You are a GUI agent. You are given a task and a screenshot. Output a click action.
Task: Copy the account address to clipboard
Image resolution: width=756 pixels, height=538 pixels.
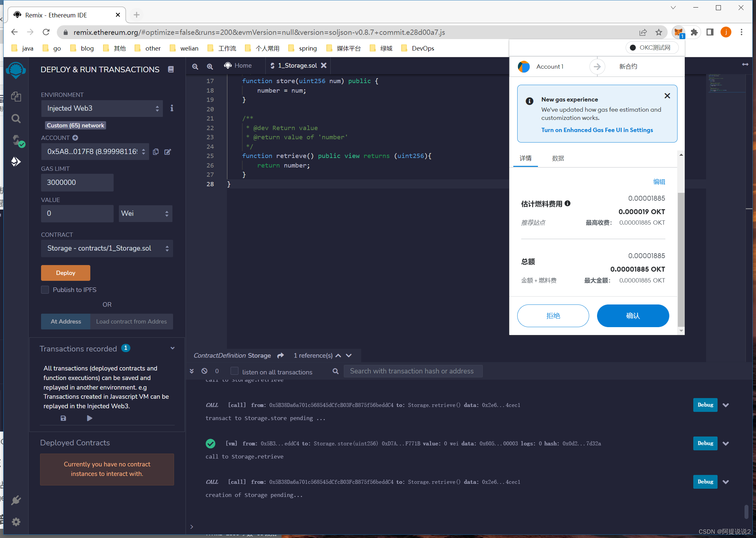(x=156, y=152)
